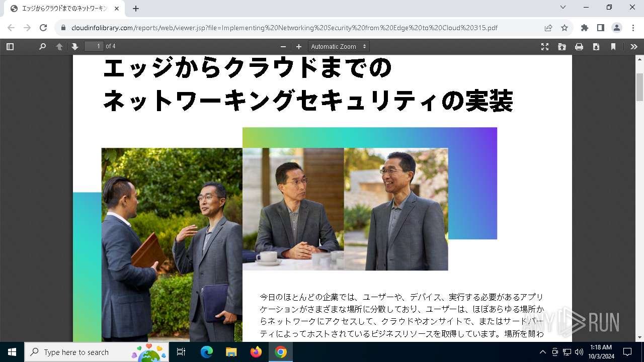Show hidden system tray icons
The height and width of the screenshot is (362, 644).
click(542, 352)
